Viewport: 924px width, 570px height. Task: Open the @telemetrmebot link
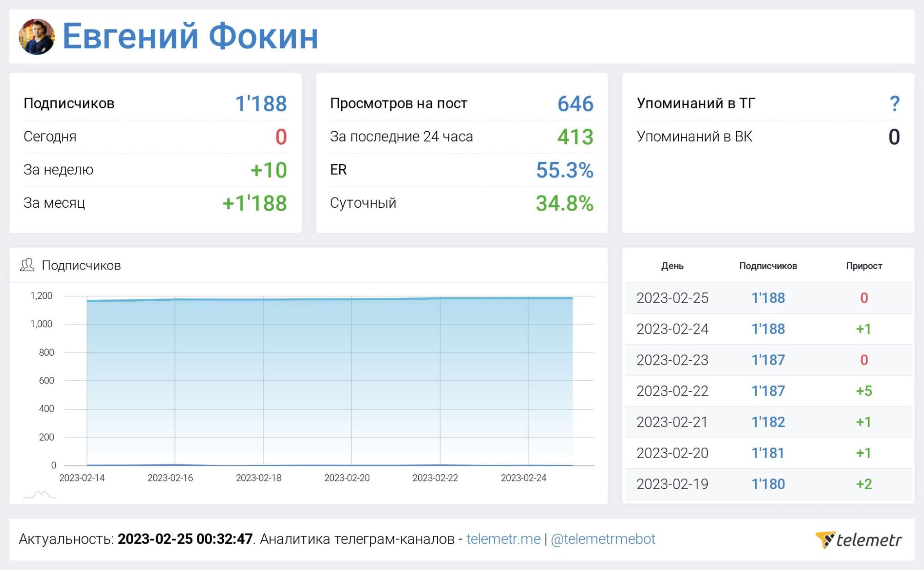603,539
